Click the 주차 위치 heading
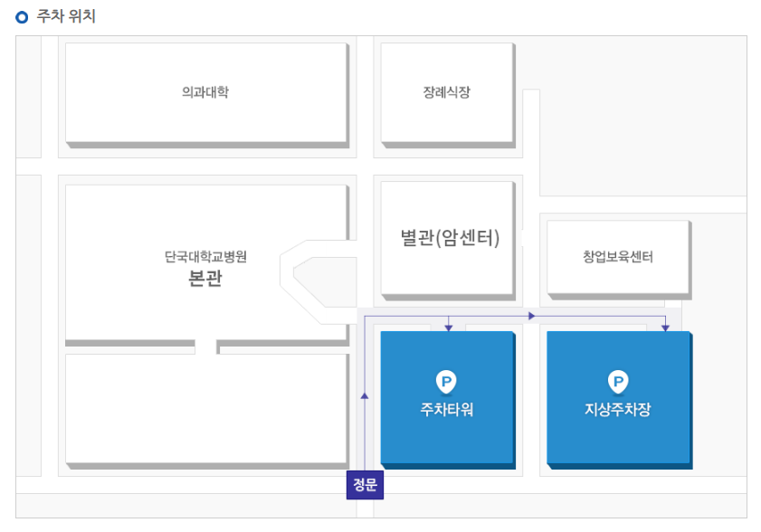 (66, 16)
